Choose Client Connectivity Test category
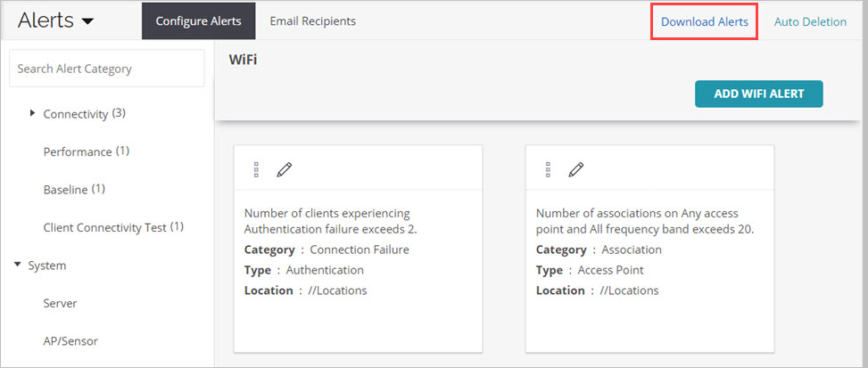The image size is (868, 368). click(104, 227)
